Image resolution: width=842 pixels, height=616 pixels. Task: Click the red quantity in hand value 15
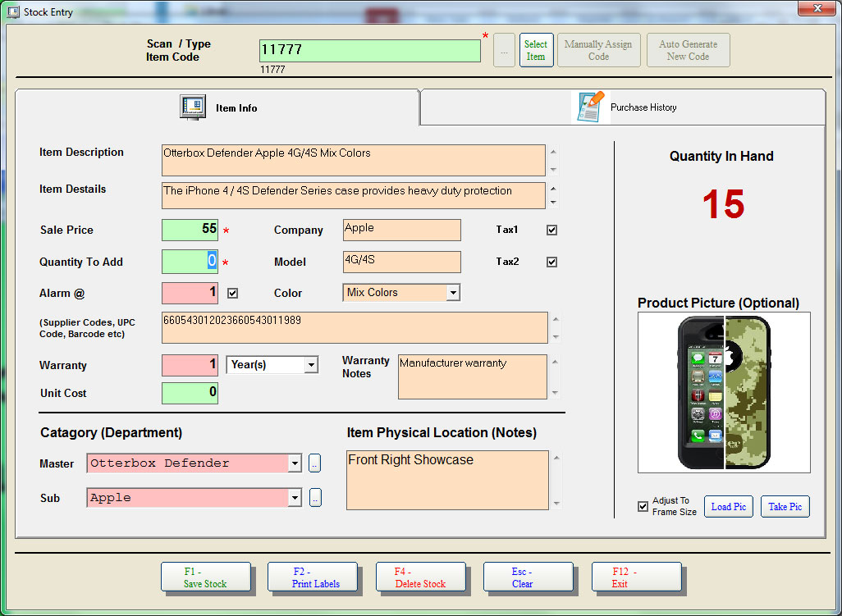723,204
